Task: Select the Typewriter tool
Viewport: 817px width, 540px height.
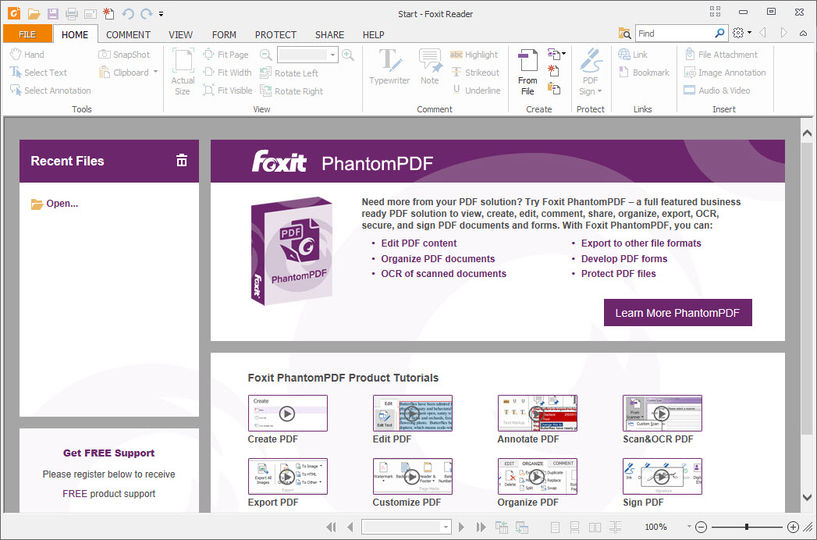Action: pyautogui.click(x=389, y=67)
